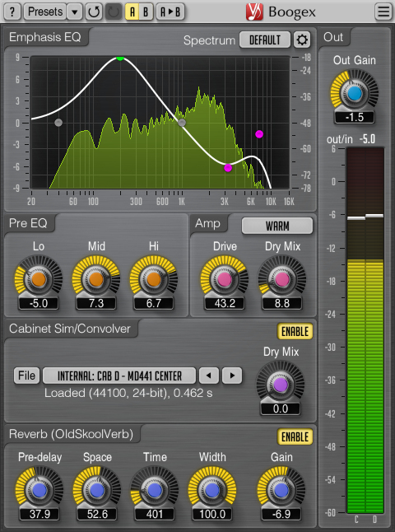Click the Width value 100.0
Screen dimensions: 395x532
(212, 514)
